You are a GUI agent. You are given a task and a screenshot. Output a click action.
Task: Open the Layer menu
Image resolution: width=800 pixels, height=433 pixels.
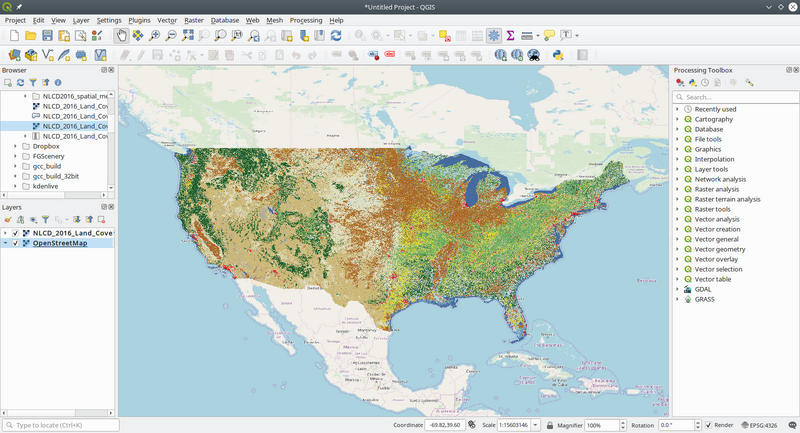[x=81, y=20]
